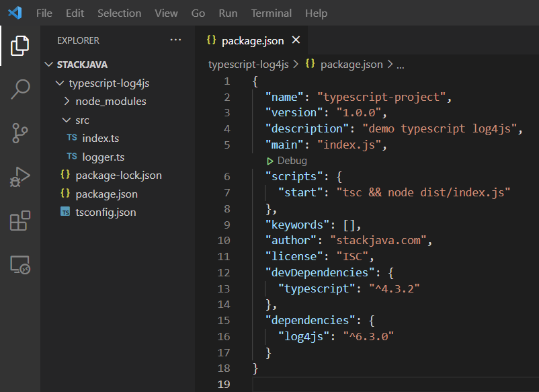
Task: Open the Help menu
Action: tap(317, 13)
